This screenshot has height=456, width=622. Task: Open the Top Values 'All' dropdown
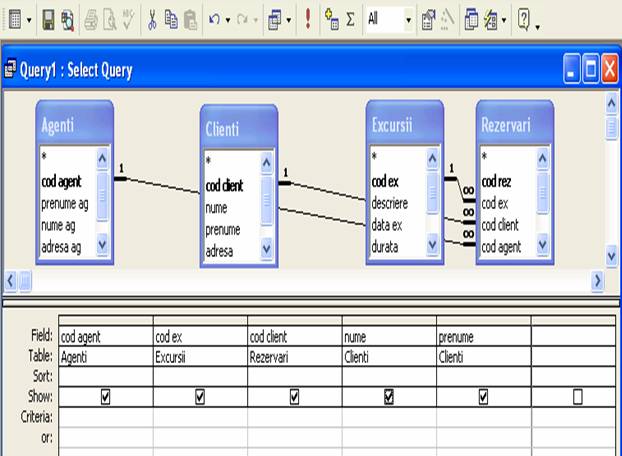[408, 19]
